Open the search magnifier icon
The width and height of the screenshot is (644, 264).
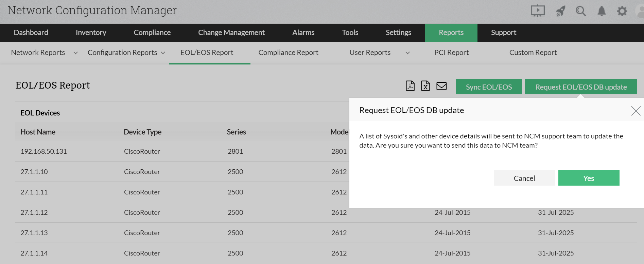click(x=581, y=11)
